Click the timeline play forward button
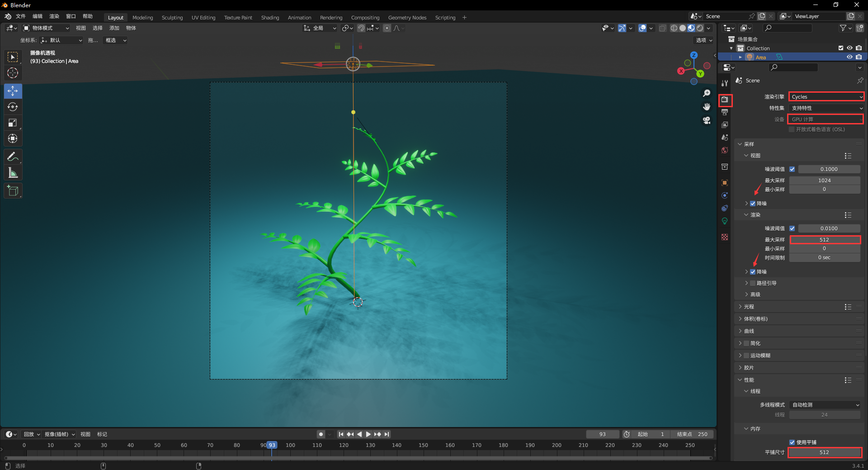Viewport: 868px width, 470px height. 368,434
